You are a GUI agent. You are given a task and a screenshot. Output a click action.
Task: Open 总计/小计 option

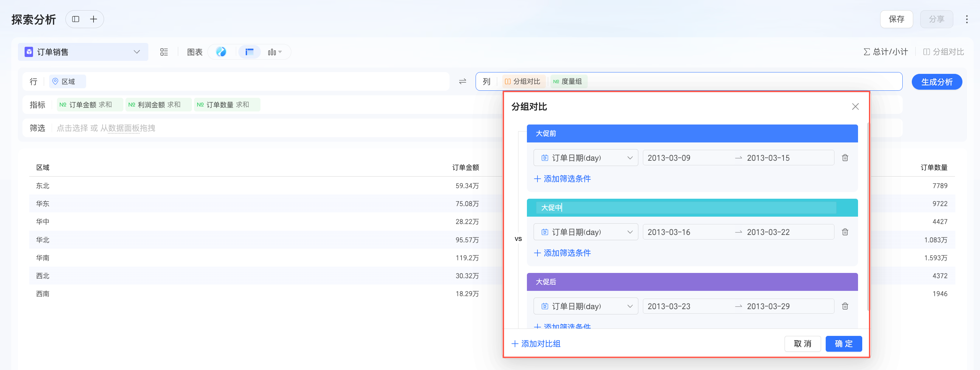(x=885, y=52)
